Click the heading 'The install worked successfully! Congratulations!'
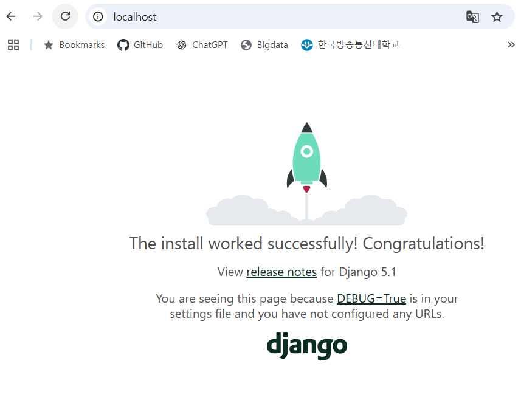Viewport: 521px width, 420px height. 306,244
